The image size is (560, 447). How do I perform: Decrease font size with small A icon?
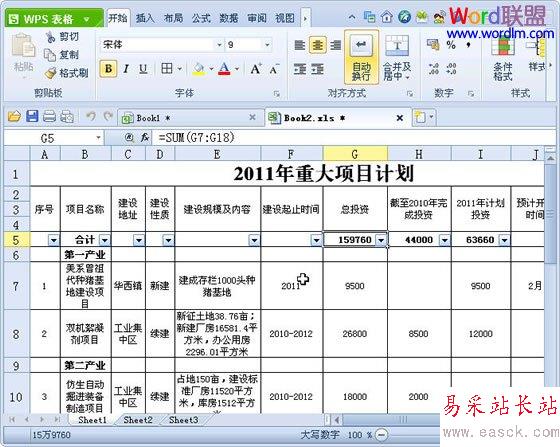click(274, 69)
